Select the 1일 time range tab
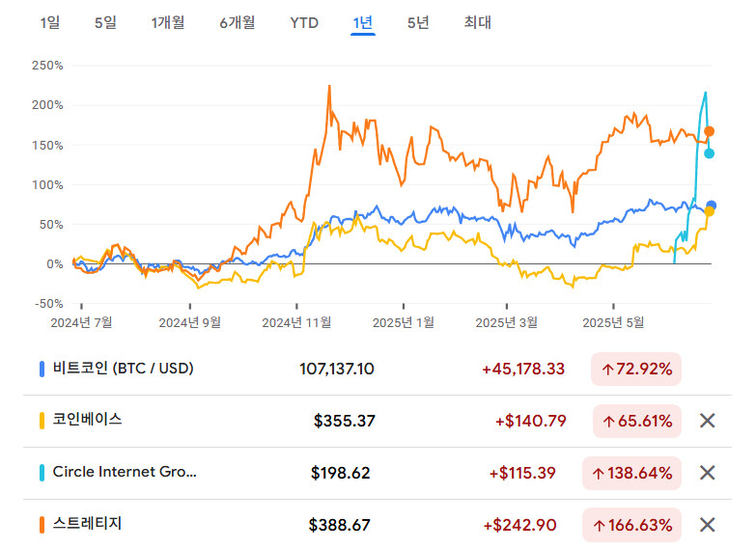756x549 pixels. [x=50, y=22]
